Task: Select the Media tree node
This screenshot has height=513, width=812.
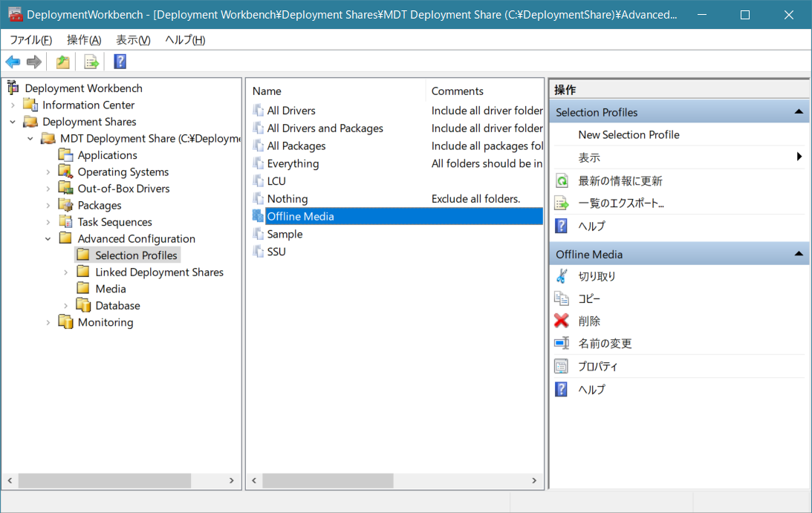Action: [110, 288]
